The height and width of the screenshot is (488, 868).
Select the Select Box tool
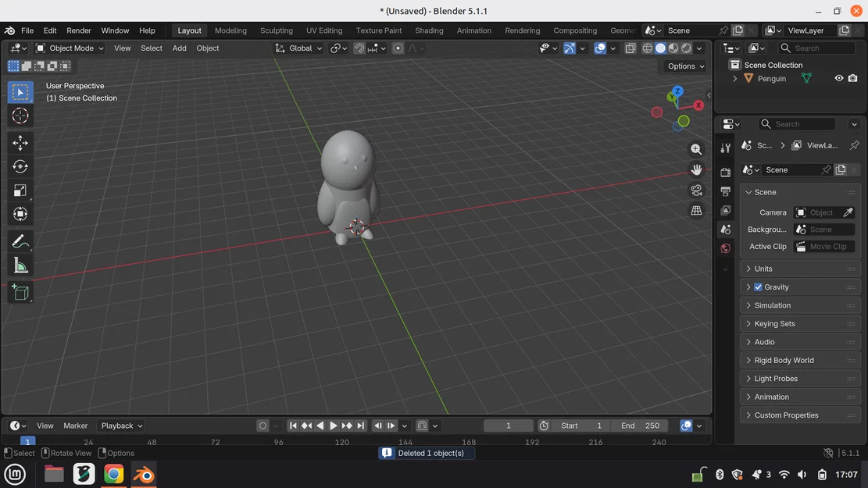[20, 92]
